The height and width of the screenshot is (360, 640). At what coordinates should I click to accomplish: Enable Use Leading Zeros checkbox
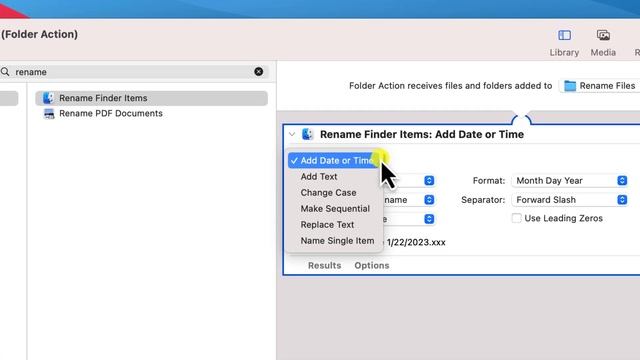coord(516,218)
